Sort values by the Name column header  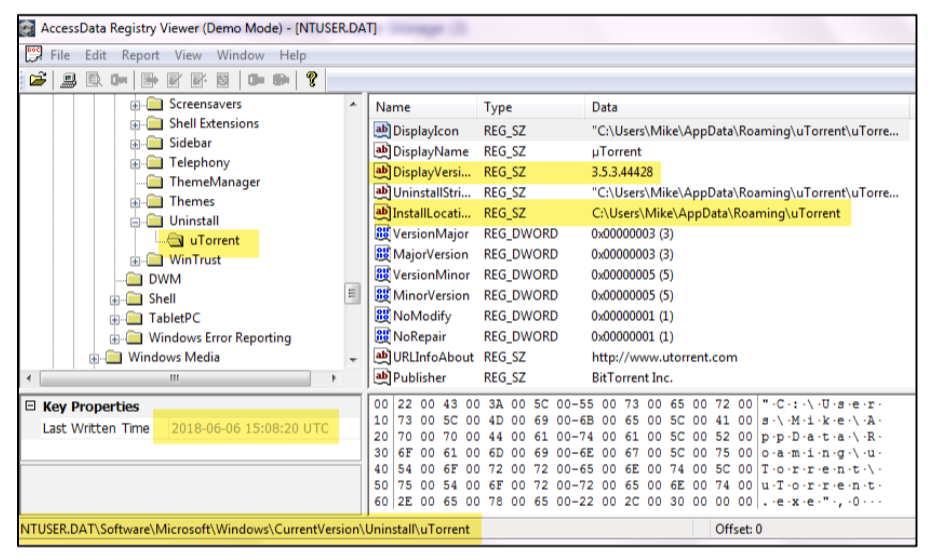[423, 107]
